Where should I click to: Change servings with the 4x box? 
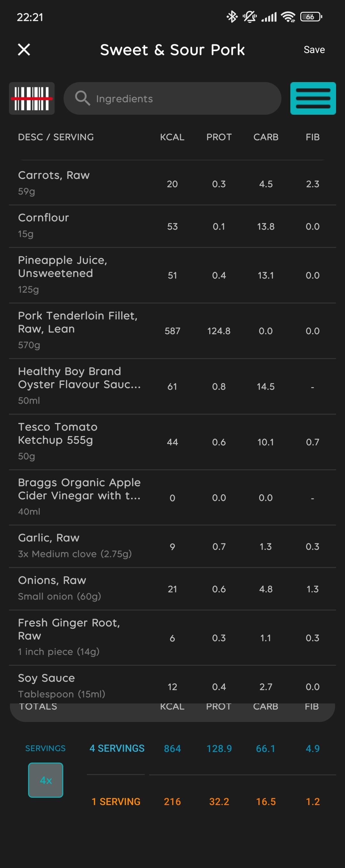point(45,780)
